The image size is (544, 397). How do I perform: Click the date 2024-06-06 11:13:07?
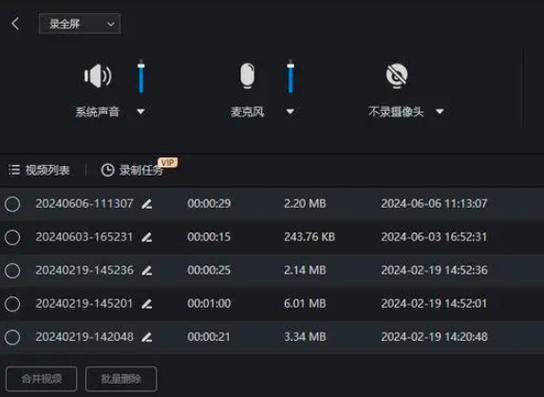[434, 203]
